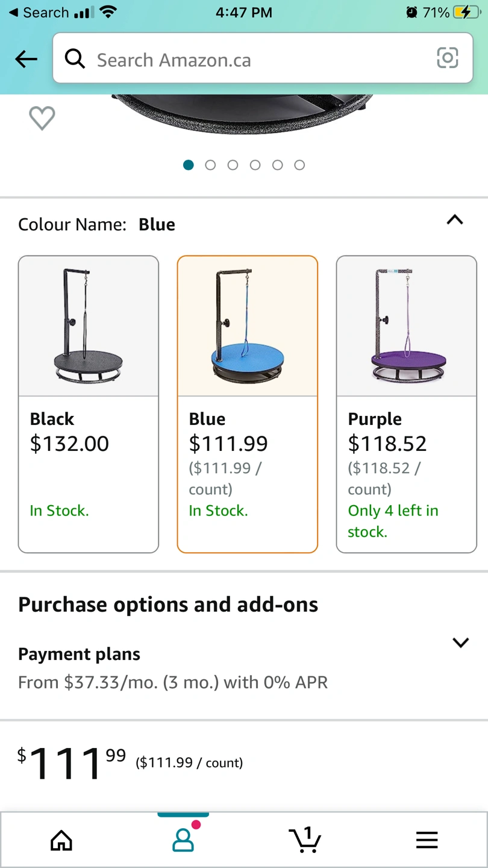Choose the Purple colour option
This screenshot has width=488, height=868.
coord(407,404)
